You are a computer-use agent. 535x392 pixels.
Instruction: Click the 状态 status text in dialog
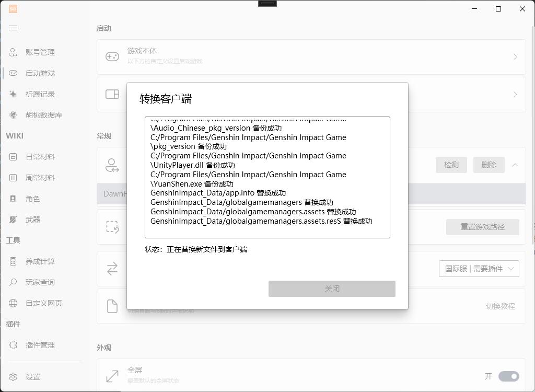[x=196, y=250]
